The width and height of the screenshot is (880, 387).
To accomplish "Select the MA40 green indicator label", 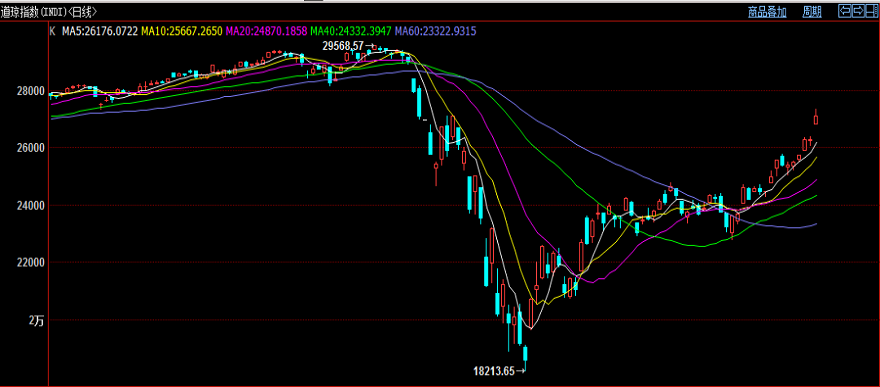I will point(351,31).
